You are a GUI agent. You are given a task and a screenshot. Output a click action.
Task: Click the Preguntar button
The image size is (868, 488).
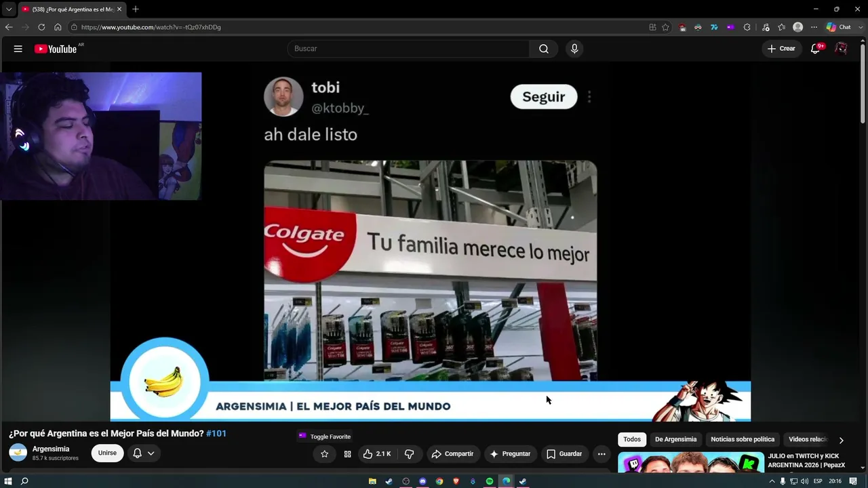pyautogui.click(x=510, y=454)
